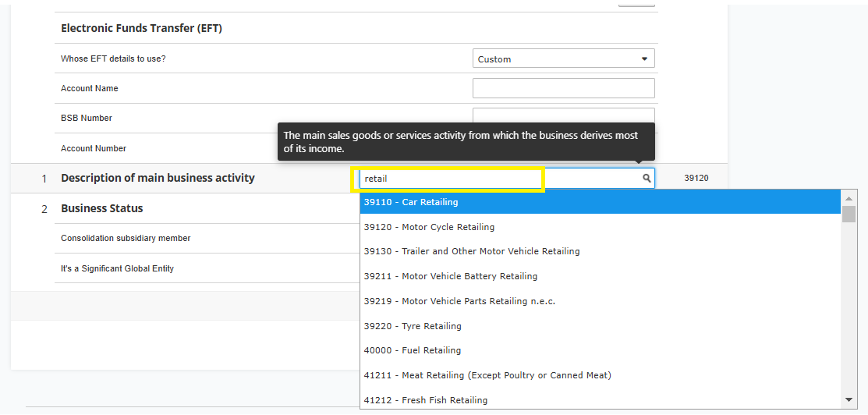This screenshot has height=415, width=868.
Task: Choose 39130 - Trailer and Other Motor Vehicle Retailing
Action: [471, 251]
